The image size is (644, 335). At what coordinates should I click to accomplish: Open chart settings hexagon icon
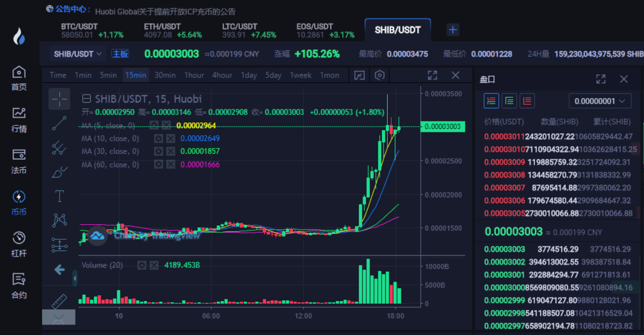(380, 75)
